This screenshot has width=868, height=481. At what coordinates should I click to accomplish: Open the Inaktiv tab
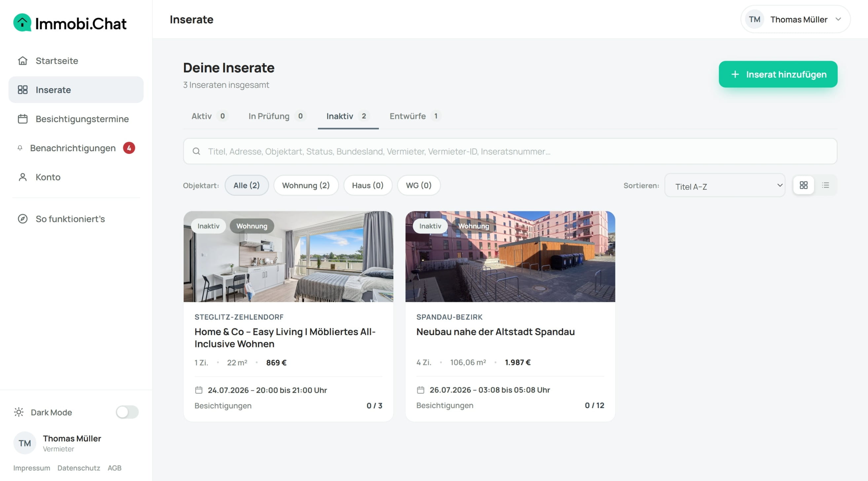(x=348, y=116)
